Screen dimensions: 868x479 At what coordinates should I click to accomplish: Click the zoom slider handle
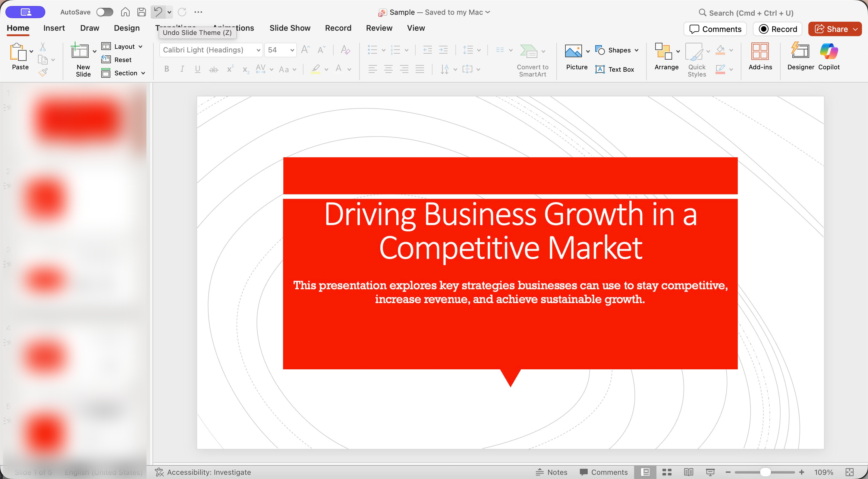765,472
